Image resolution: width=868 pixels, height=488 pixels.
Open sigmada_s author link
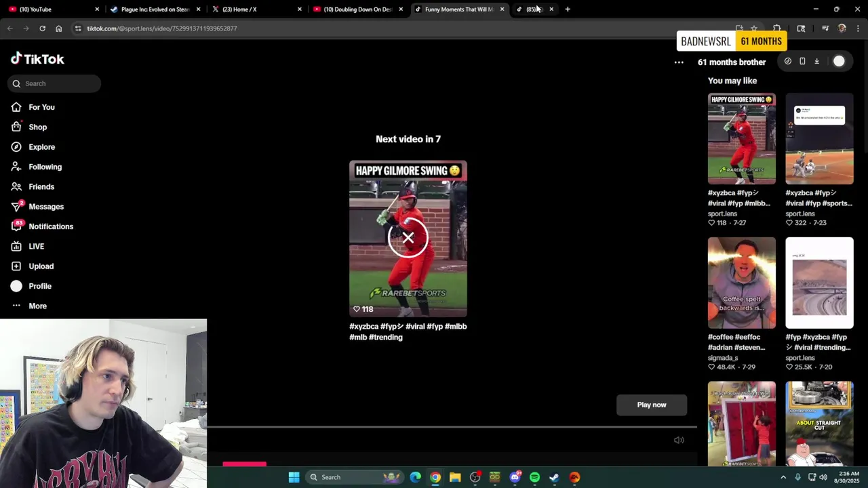[x=723, y=358]
